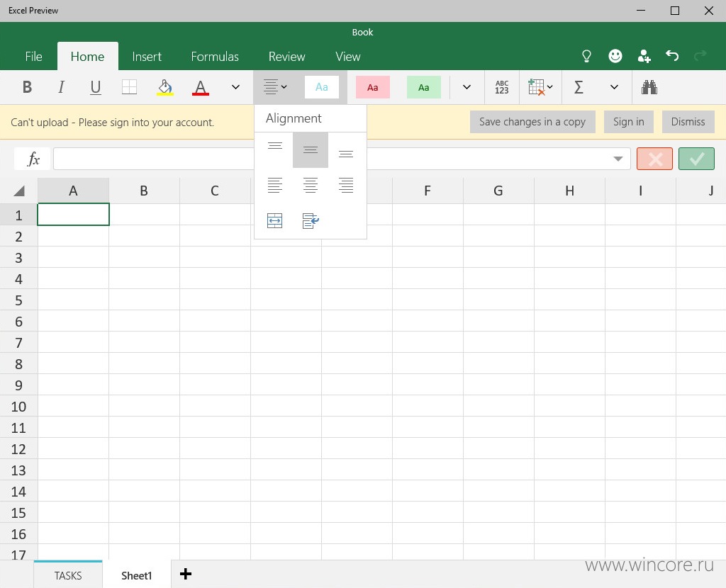The height and width of the screenshot is (588, 726).
Task: Select column F header
Action: tap(428, 191)
